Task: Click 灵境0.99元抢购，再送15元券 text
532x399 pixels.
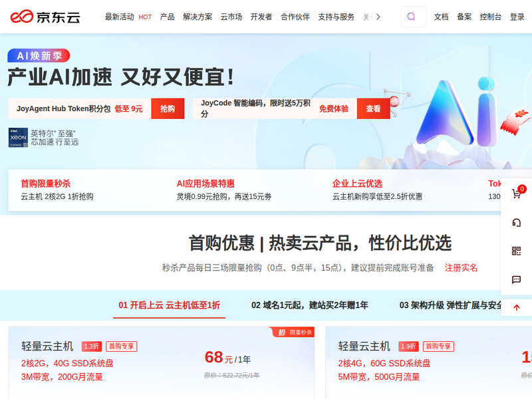Action: [x=224, y=196]
